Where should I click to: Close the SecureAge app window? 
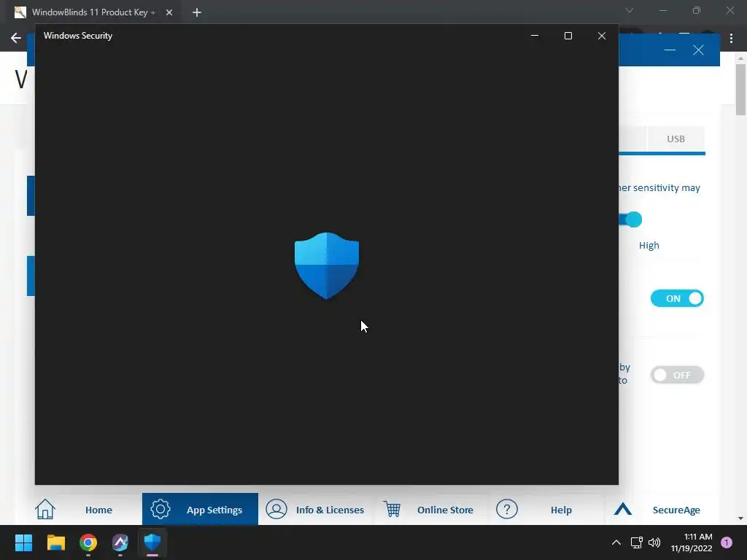pyautogui.click(x=698, y=50)
